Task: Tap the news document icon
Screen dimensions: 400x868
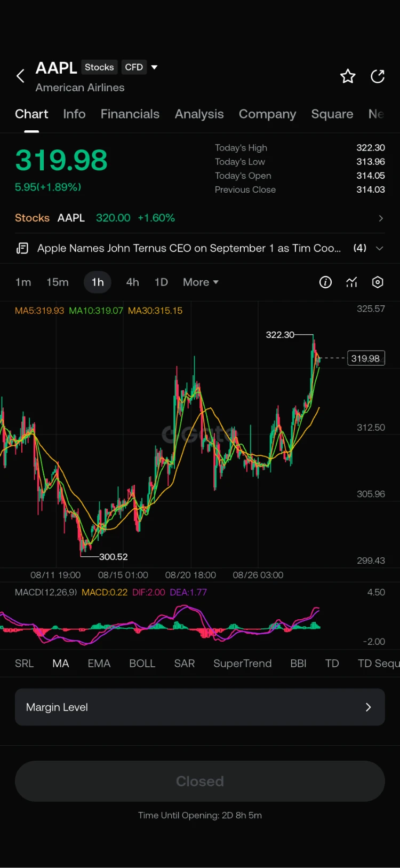Action: point(22,248)
